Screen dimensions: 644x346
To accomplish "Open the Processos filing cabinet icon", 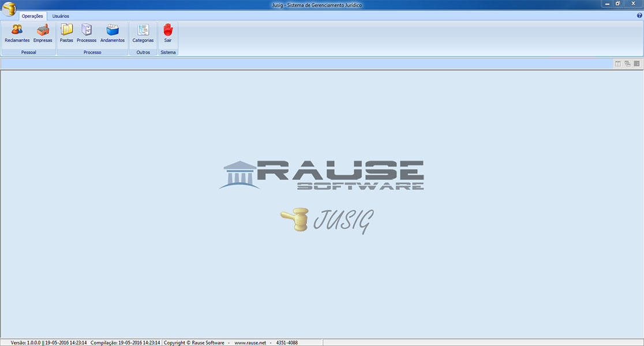I will [x=87, y=29].
